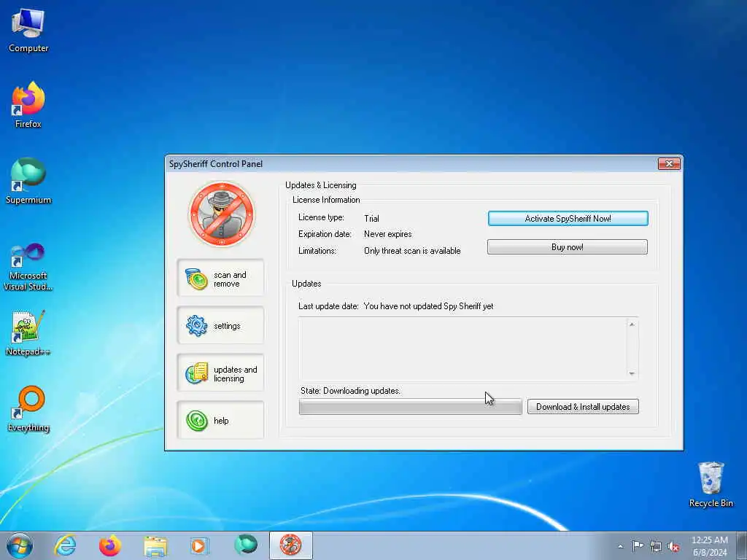Viewport: 747px width, 560px height.
Task: Launch Internet Explorer from the taskbar
Action: [x=65, y=545]
